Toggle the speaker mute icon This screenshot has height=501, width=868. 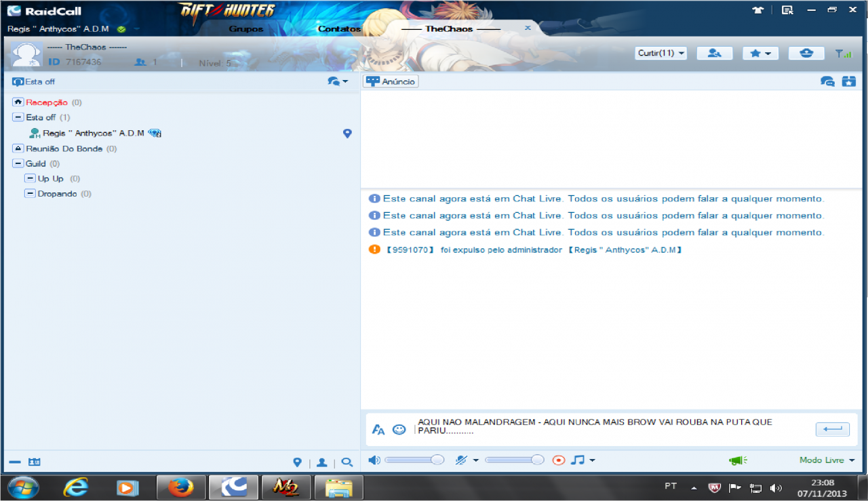(374, 460)
